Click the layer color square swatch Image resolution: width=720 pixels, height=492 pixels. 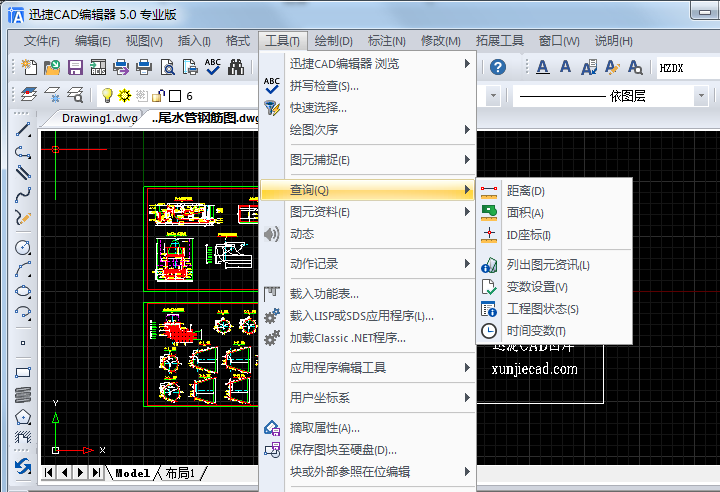click(x=175, y=96)
